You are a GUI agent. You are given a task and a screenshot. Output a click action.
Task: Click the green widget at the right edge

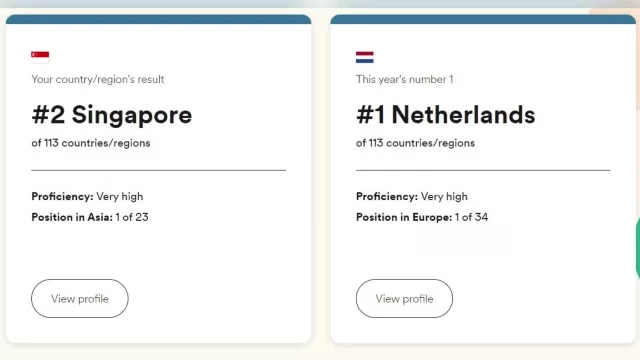638,249
